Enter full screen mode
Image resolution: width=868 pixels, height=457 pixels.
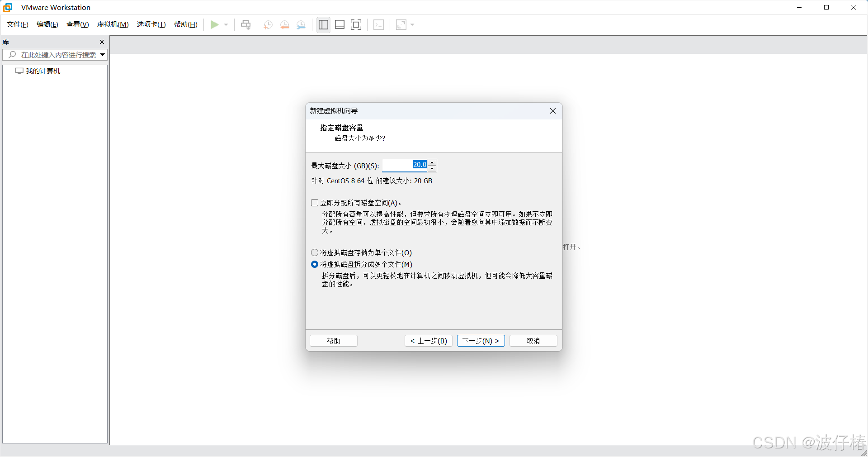click(x=356, y=25)
